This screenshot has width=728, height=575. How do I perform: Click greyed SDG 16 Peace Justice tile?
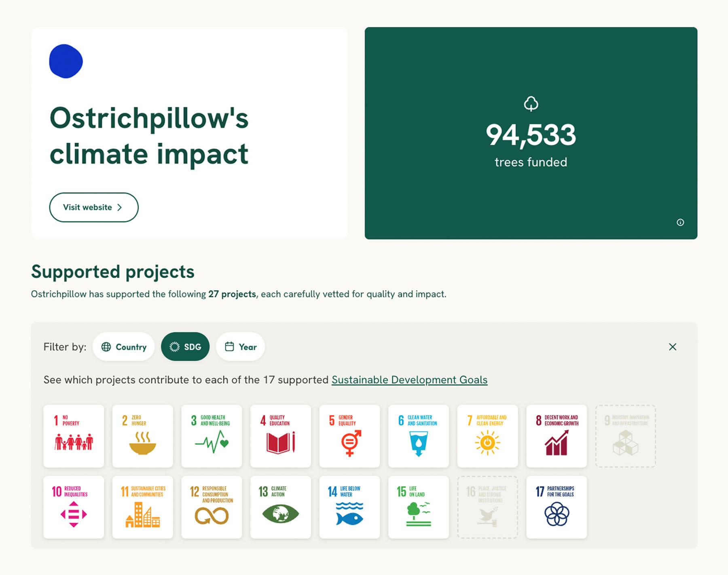click(x=487, y=507)
